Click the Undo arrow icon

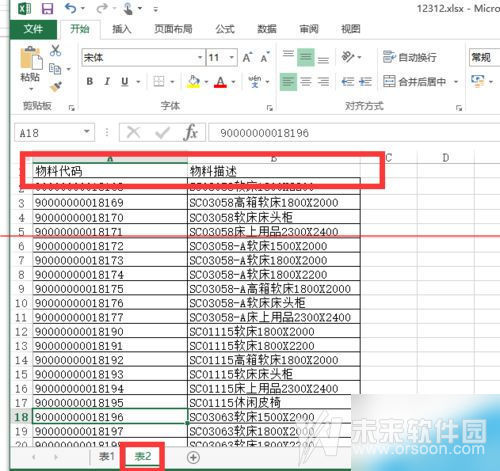coord(71,8)
